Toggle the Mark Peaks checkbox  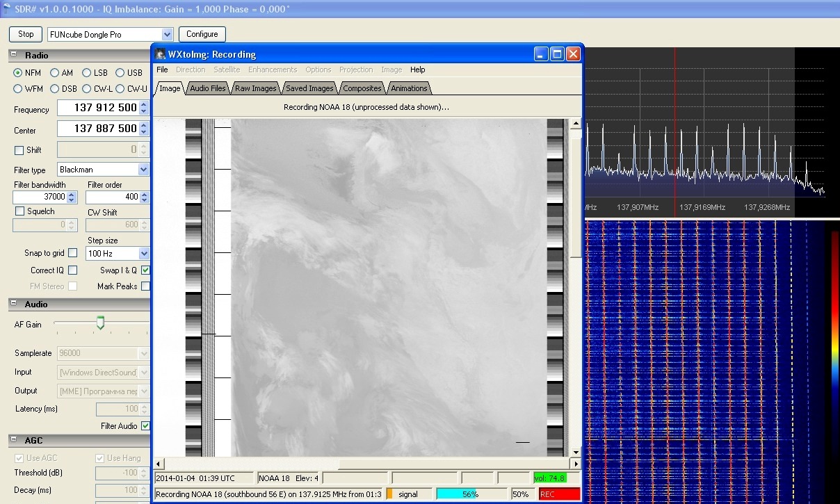coord(145,286)
